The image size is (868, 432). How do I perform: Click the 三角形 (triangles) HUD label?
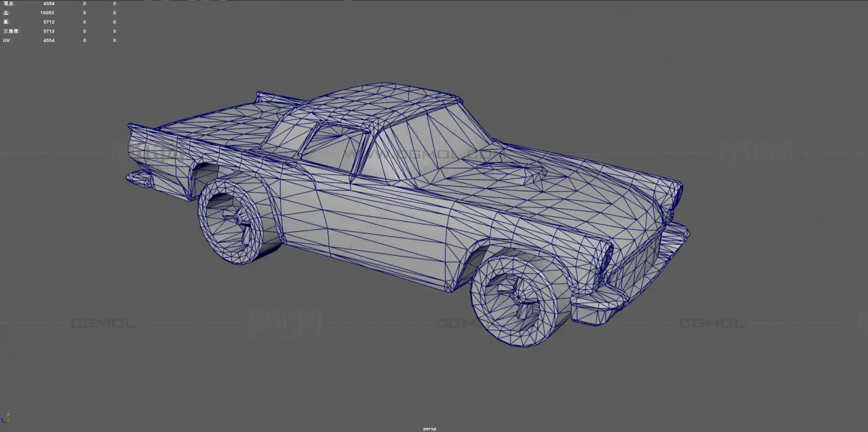pos(11,31)
